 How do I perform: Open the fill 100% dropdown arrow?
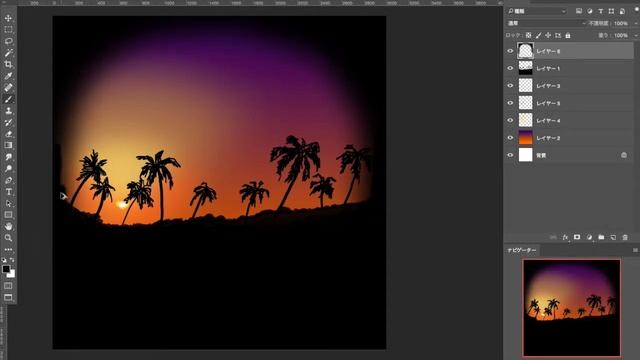click(636, 36)
